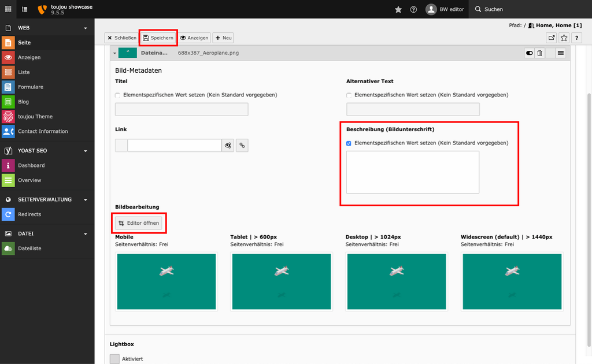Collapse the WEB module group
This screenshot has height=364, width=592.
pos(86,28)
